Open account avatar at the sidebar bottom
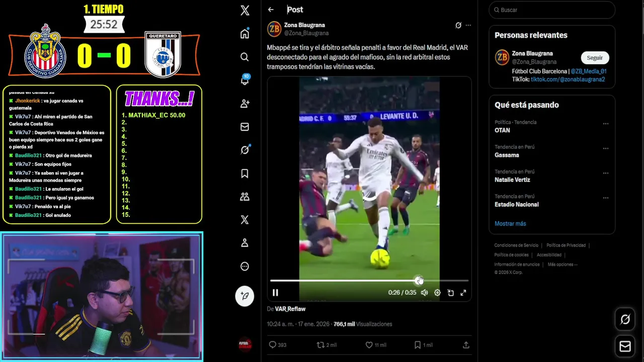This screenshot has width=644, height=362. [x=245, y=344]
